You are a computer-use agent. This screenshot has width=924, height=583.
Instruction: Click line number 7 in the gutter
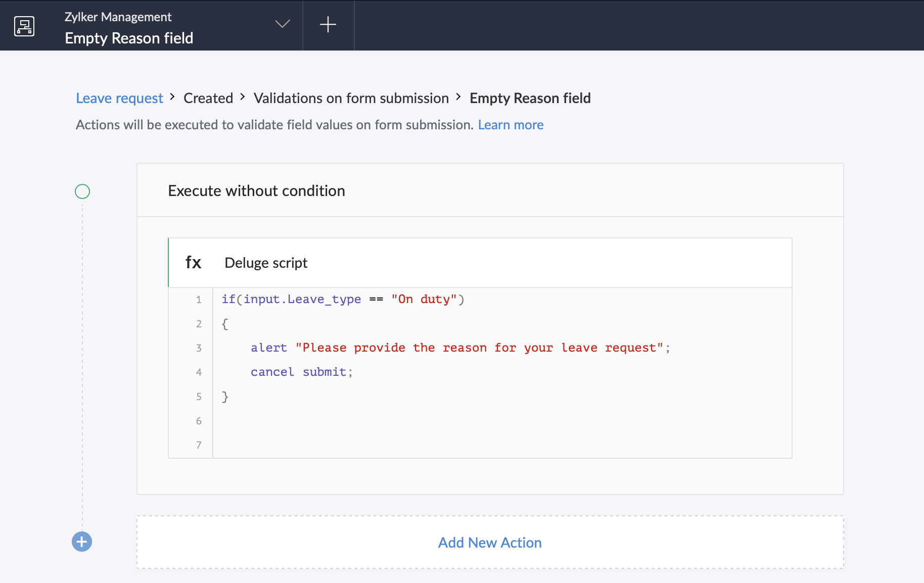pos(199,445)
